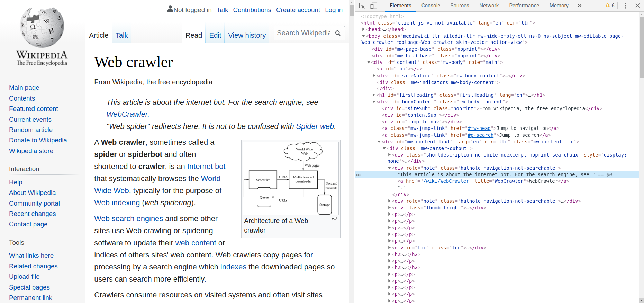
Task: Click the Wikipedia search magnifier icon
Action: [338, 33]
